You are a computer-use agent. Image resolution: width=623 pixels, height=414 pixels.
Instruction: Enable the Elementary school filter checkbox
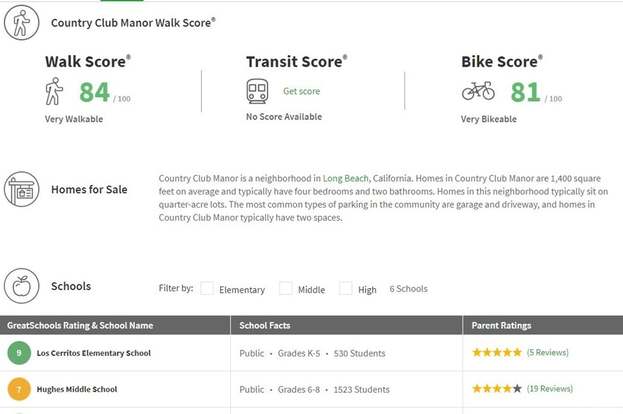(x=207, y=288)
